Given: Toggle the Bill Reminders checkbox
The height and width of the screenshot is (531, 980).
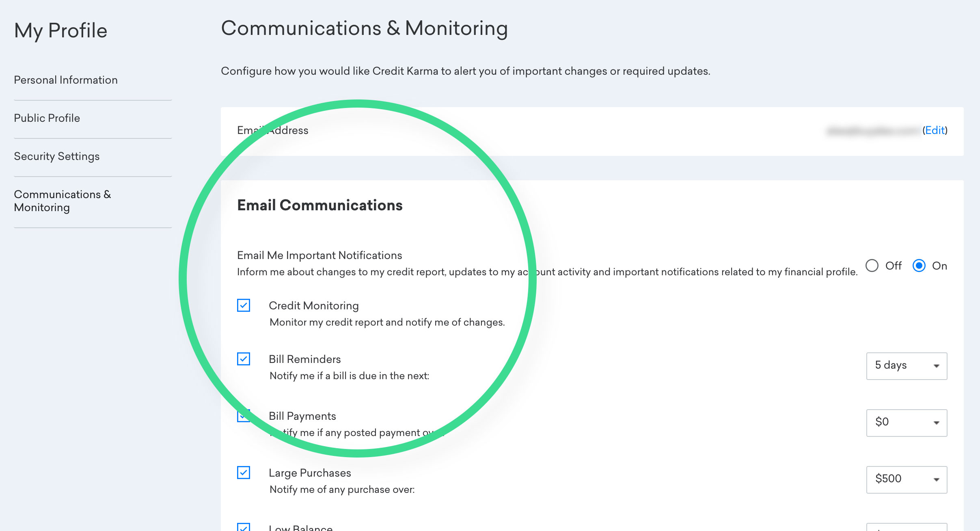Looking at the screenshot, I should tap(244, 359).
